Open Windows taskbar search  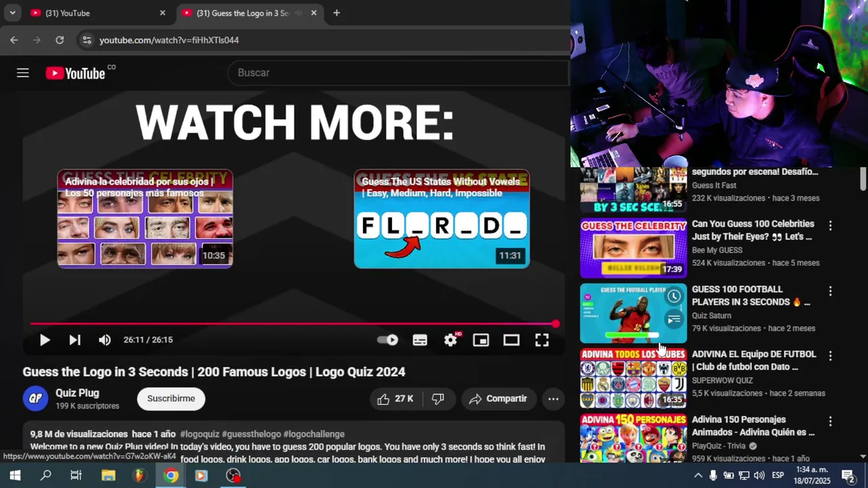(45, 475)
